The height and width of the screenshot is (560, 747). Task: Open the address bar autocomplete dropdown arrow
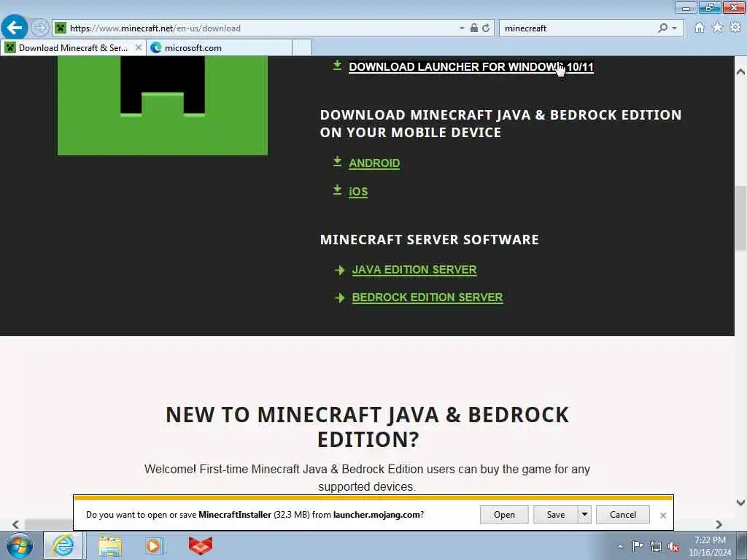click(462, 28)
